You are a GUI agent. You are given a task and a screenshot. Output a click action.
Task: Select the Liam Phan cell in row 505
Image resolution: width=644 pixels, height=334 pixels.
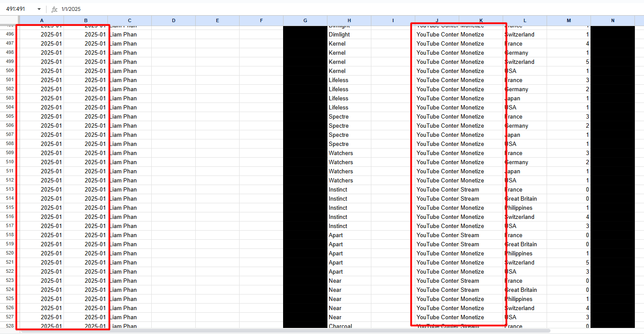(130, 116)
